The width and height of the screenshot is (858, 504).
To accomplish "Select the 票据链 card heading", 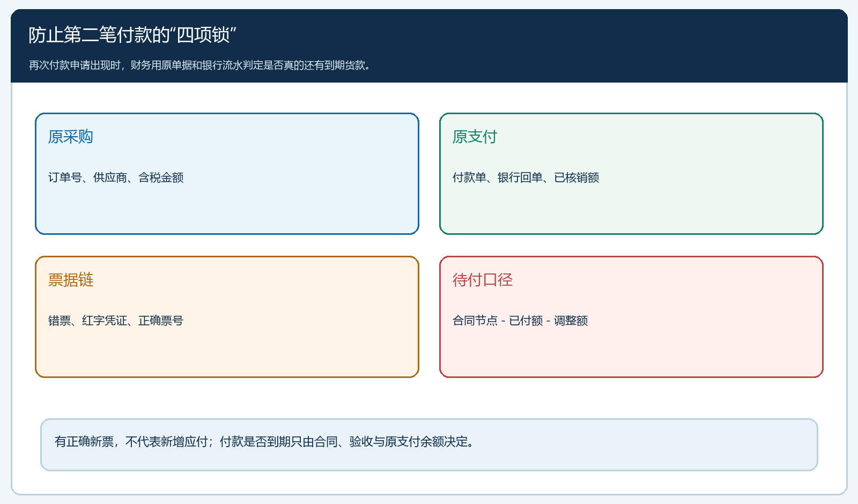I will pos(71,280).
